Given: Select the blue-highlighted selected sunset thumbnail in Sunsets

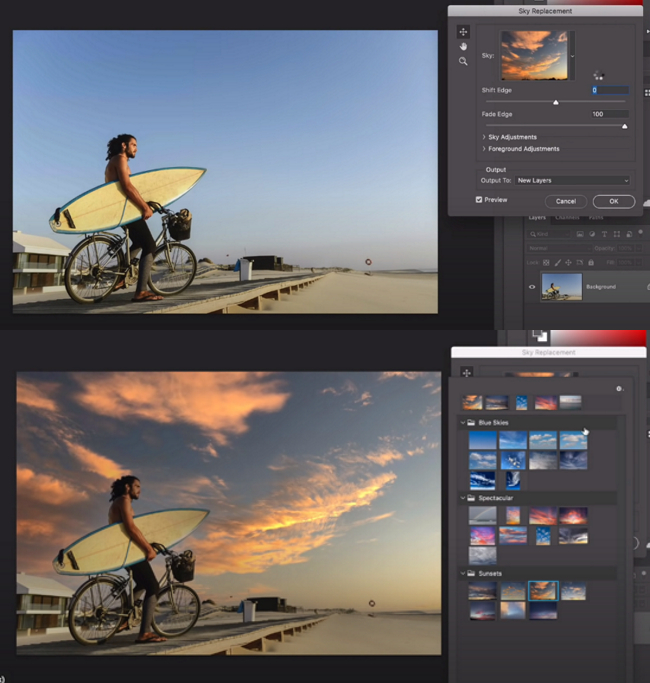Looking at the screenshot, I should point(543,591).
